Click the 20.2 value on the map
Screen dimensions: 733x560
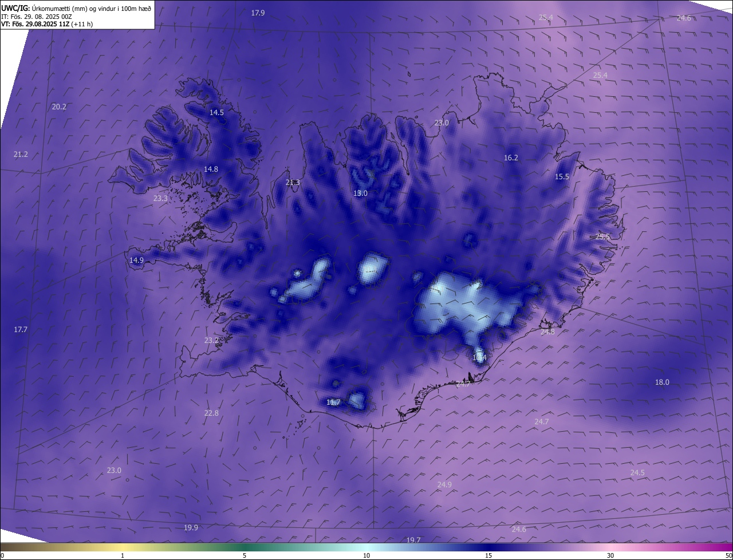click(x=59, y=107)
